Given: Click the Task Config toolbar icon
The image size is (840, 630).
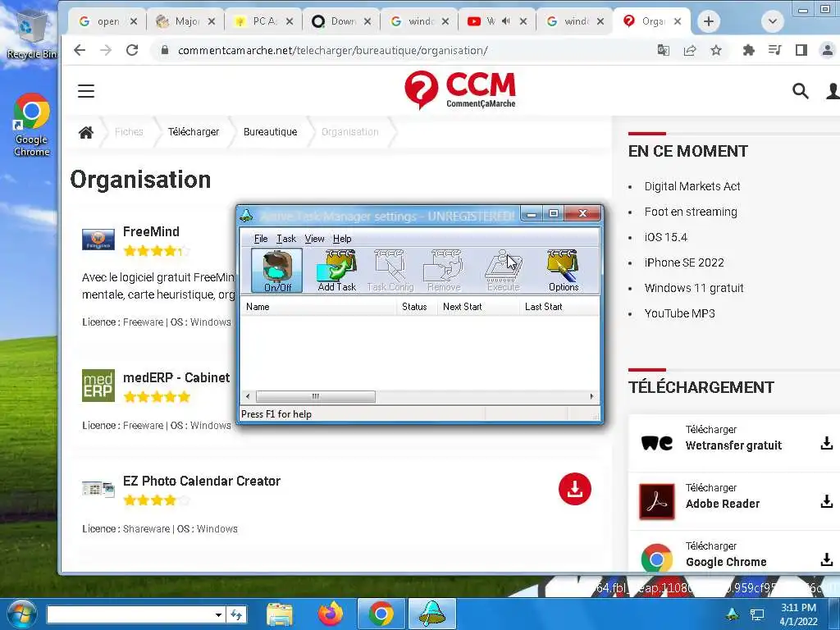Looking at the screenshot, I should (390, 271).
